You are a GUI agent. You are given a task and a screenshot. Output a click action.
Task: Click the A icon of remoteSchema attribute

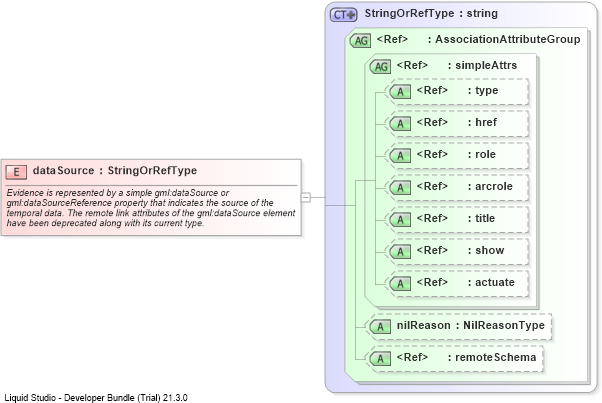[380, 358]
